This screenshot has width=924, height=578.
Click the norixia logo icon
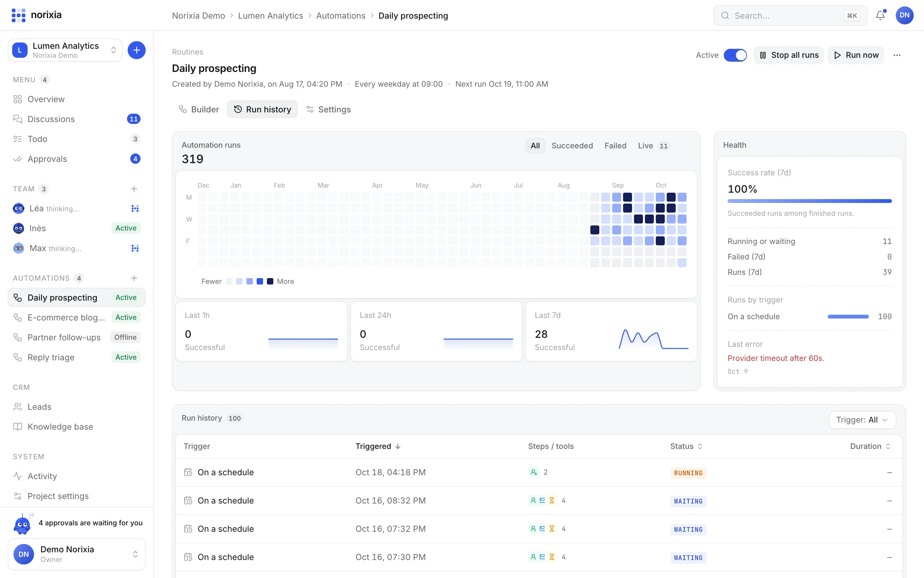pos(18,15)
